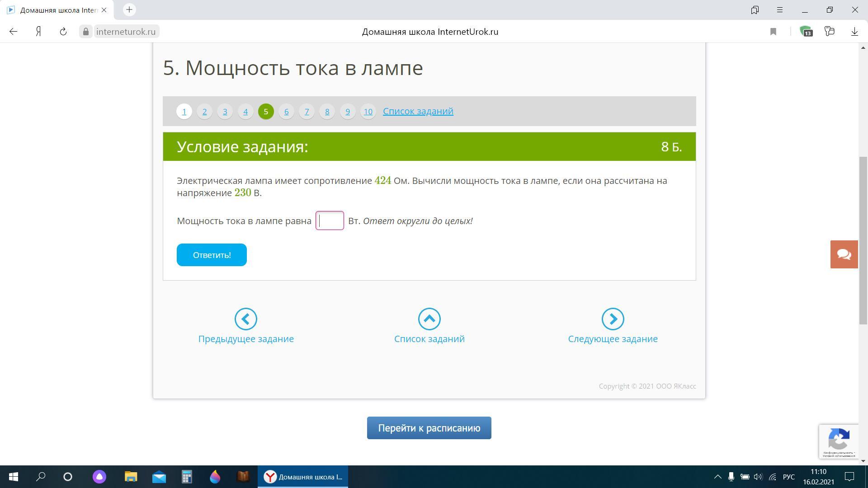Screen dimensions: 868x488
Task: Focus the power answer input field
Action: coord(330,221)
